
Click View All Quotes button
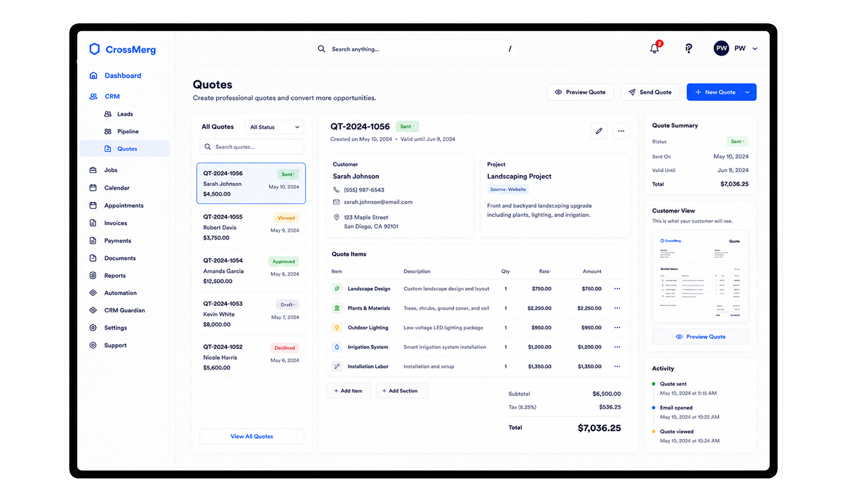[252, 436]
